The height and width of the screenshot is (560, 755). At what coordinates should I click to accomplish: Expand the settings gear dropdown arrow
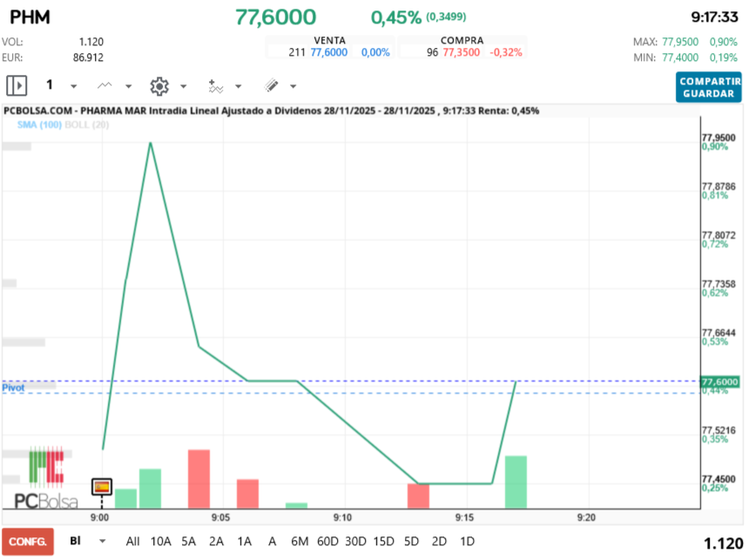[x=183, y=86]
